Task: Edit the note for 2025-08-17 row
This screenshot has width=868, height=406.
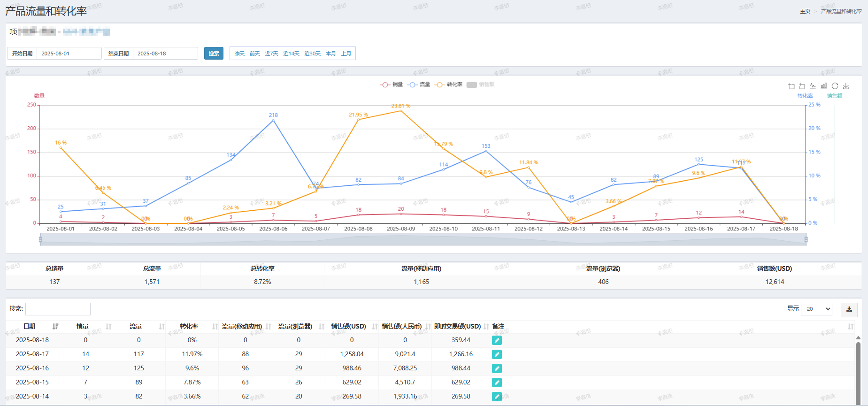Action: pos(497,354)
